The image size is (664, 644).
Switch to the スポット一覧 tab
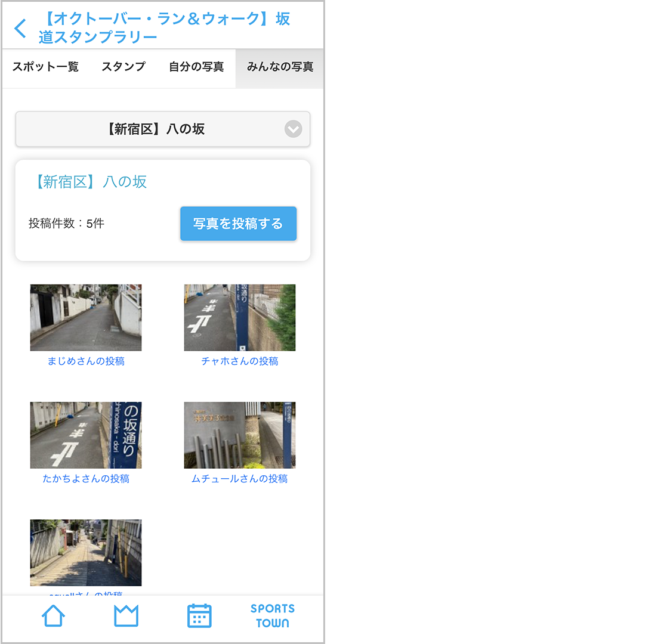[45, 67]
